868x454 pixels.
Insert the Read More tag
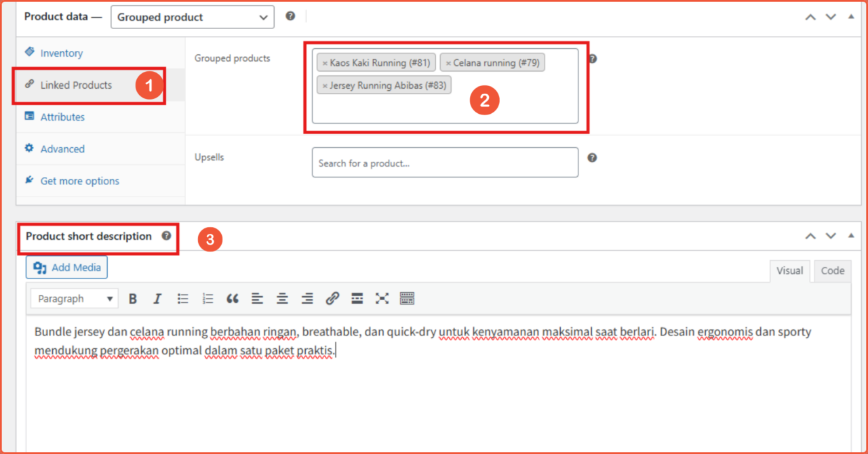point(357,298)
